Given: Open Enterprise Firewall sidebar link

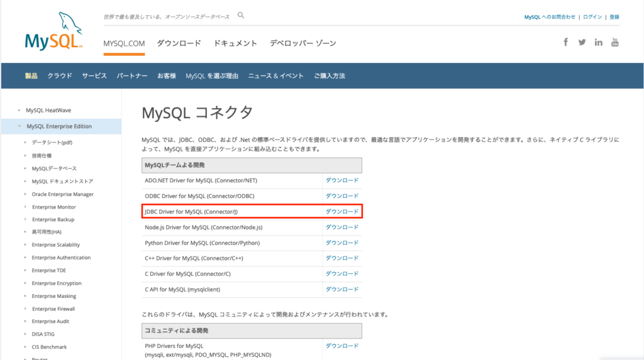Looking at the screenshot, I should (x=53, y=308).
